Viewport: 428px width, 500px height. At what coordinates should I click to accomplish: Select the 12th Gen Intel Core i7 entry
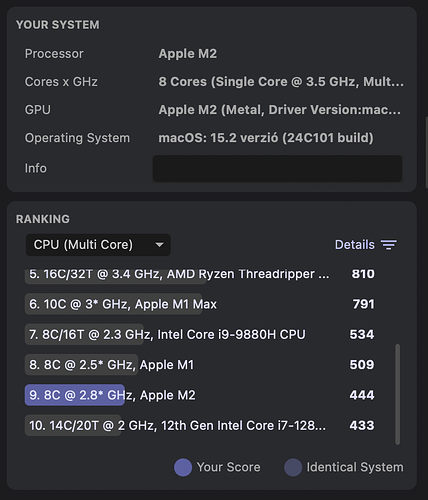pos(200,425)
